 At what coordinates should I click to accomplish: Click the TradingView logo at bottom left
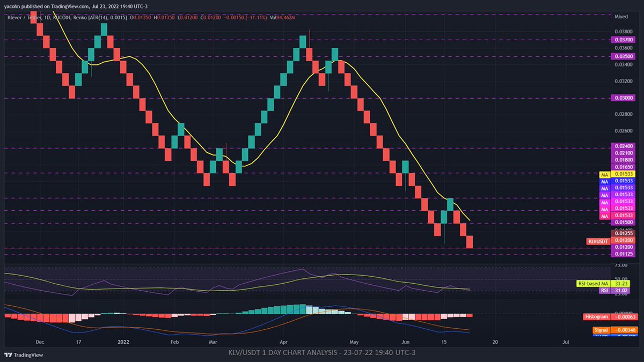tap(24, 354)
